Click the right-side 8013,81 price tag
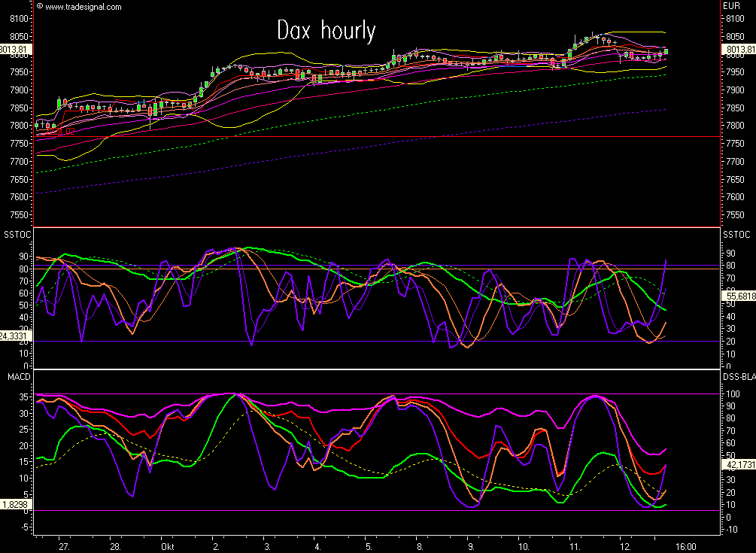 [737, 50]
